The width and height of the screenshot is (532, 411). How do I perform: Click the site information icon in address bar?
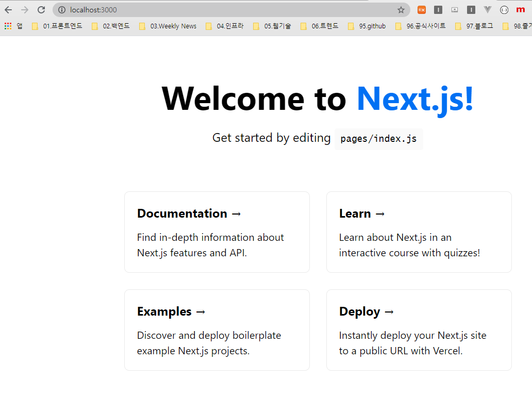pos(62,10)
